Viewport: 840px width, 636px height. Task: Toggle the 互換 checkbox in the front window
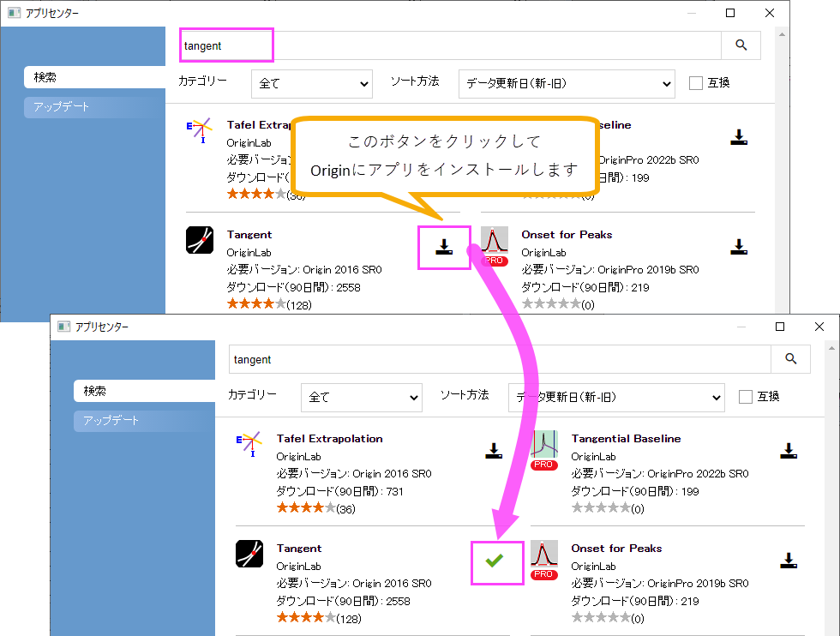point(745,397)
